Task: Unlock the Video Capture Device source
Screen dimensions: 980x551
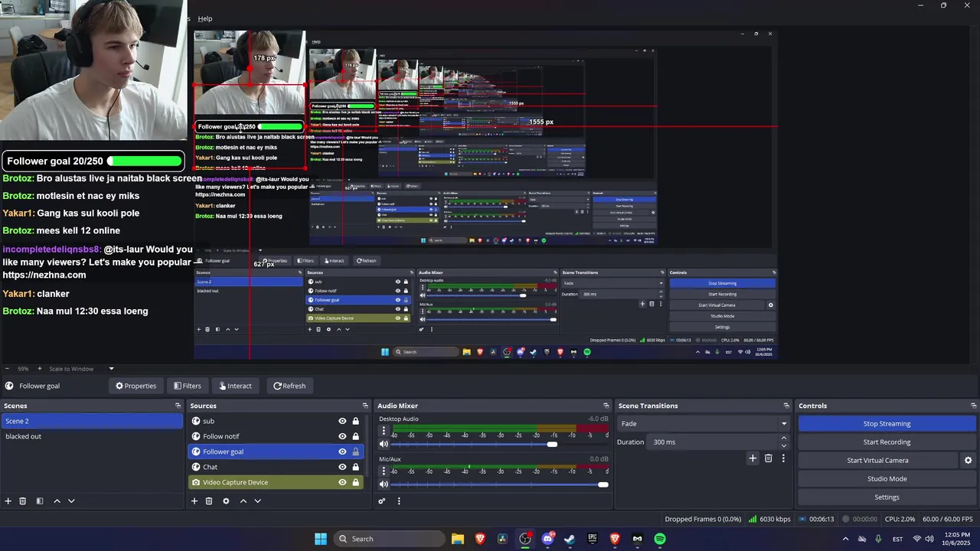Action: (x=355, y=482)
